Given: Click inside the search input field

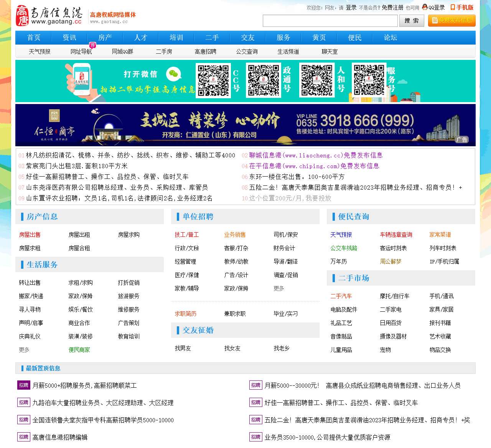Looking at the screenshot, I should [x=330, y=21].
